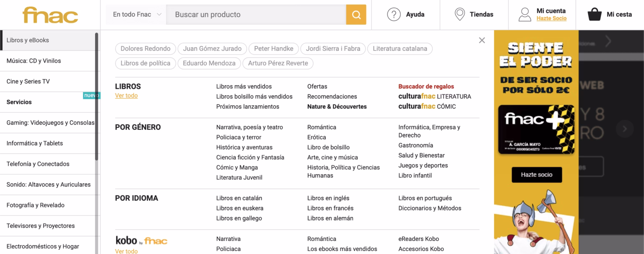Select Música: CD y Vinilos category
Image resolution: width=644 pixels, height=254 pixels.
click(48, 61)
